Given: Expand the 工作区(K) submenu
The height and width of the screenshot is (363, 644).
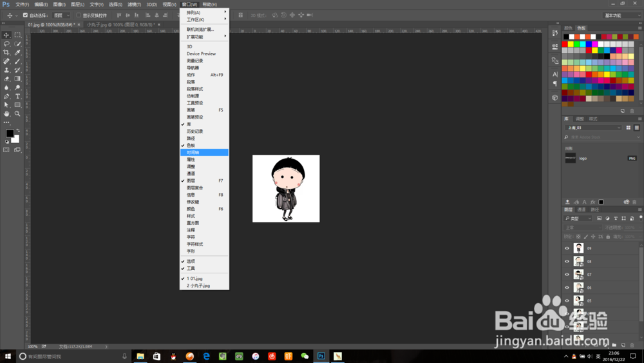Looking at the screenshot, I should click(204, 20).
